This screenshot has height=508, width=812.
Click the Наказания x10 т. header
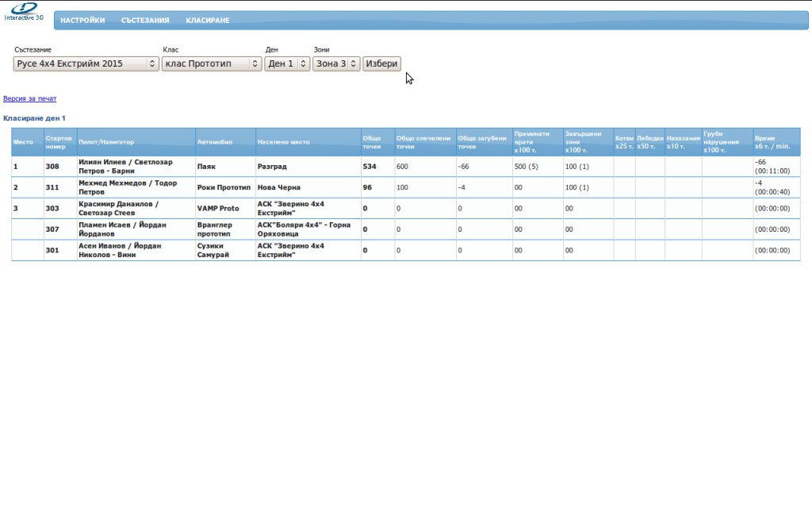683,142
